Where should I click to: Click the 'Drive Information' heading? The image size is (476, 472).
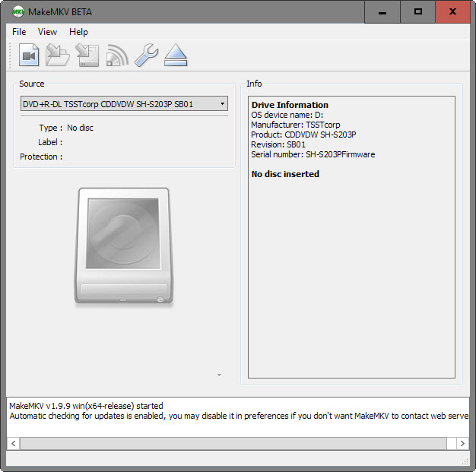[x=290, y=105]
